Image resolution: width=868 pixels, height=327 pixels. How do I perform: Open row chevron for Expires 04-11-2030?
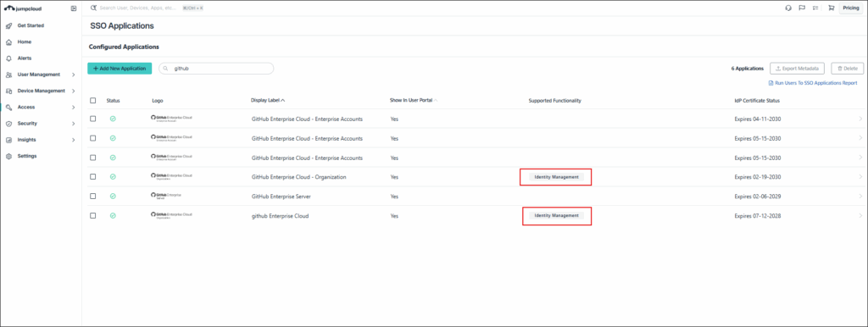point(860,119)
